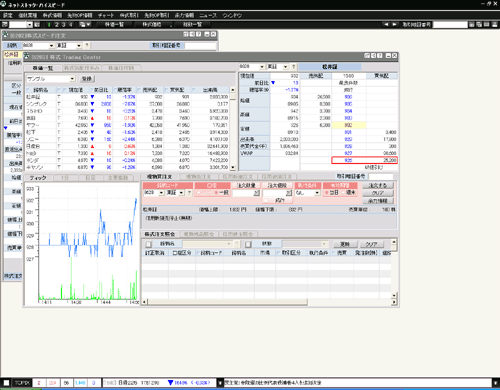Open the window layout icon dropdown in toolbar

pyautogui.click(x=85, y=25)
